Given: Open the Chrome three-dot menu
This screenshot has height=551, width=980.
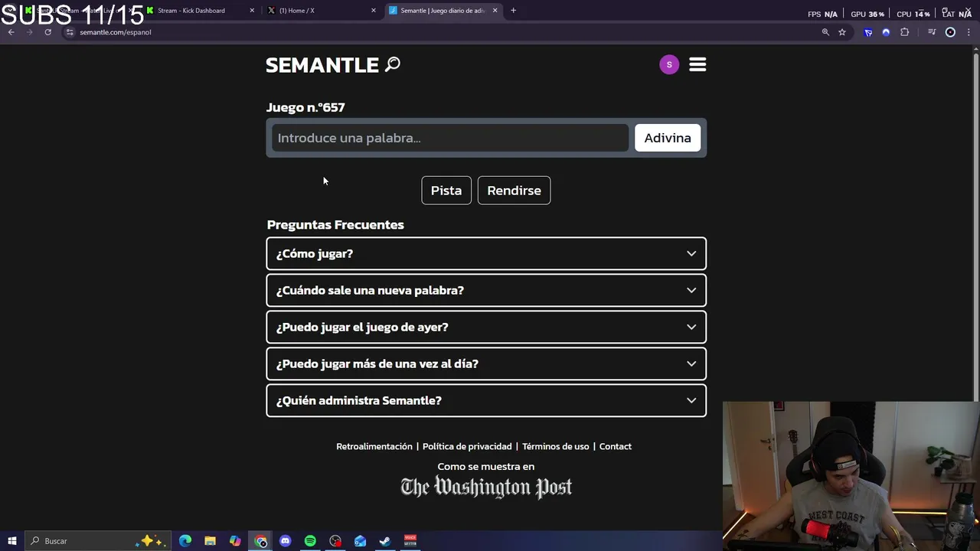Looking at the screenshot, I should [x=969, y=32].
